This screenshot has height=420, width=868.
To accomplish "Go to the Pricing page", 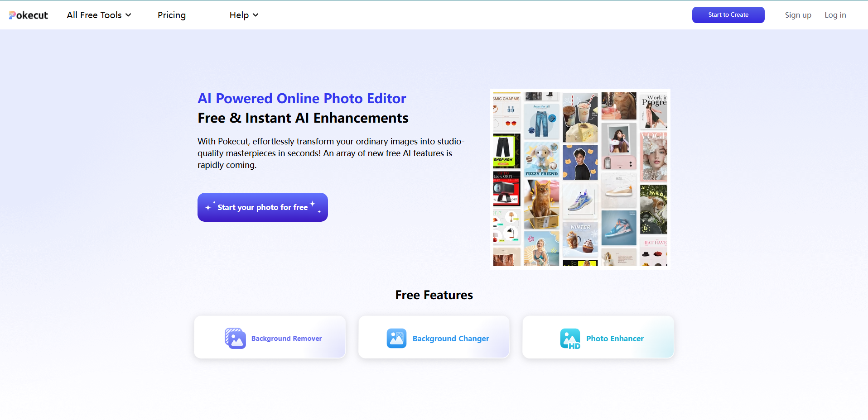I will coord(172,15).
